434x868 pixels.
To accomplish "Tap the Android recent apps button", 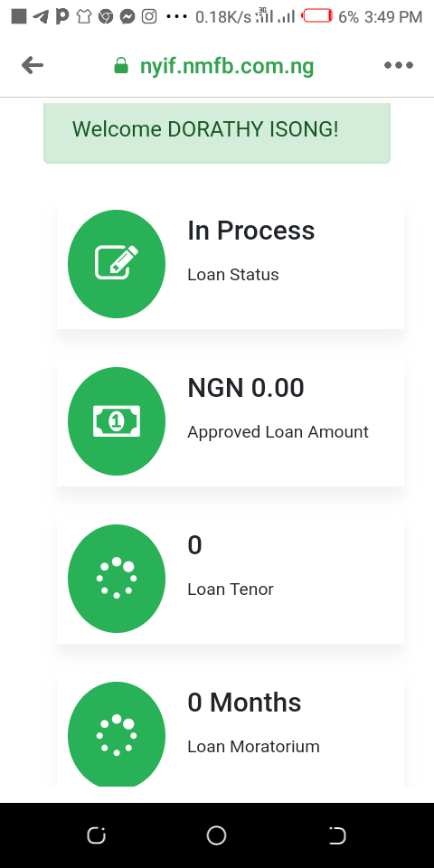I will click(x=96, y=835).
